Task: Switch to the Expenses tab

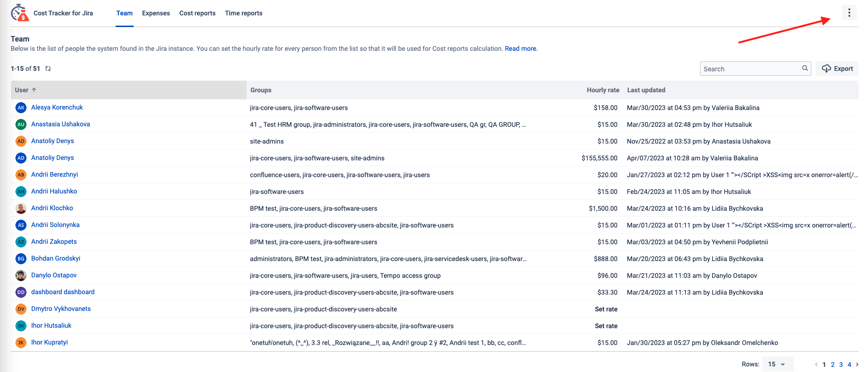Action: coord(156,13)
